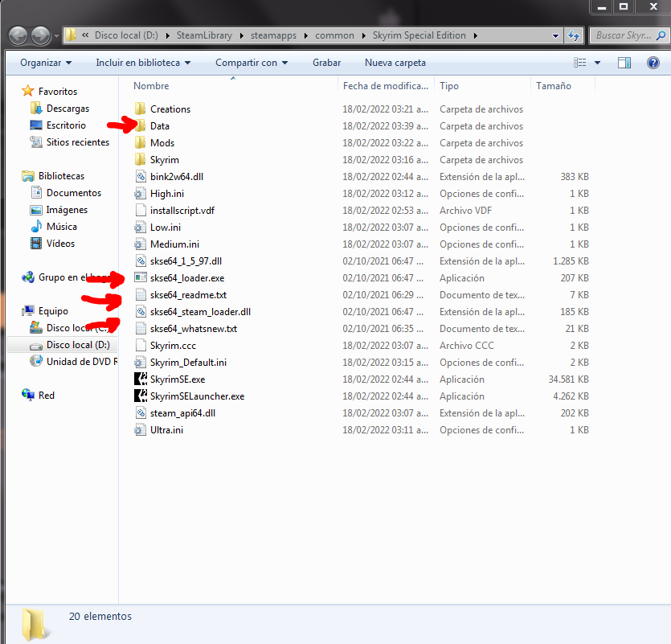Image resolution: width=671 pixels, height=644 pixels.
Task: Select common in the address path
Action: 334,35
